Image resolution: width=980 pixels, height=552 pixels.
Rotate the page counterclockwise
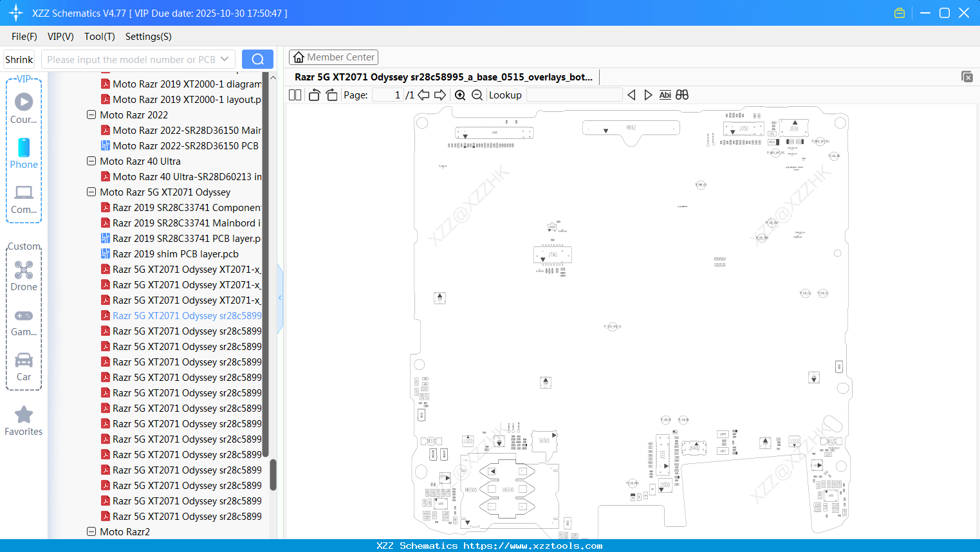coord(314,95)
